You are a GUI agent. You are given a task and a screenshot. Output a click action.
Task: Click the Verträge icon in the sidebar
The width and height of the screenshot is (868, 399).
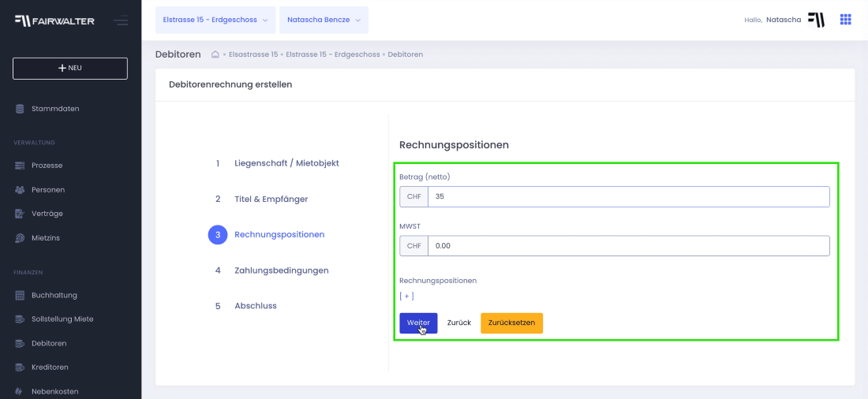20,214
